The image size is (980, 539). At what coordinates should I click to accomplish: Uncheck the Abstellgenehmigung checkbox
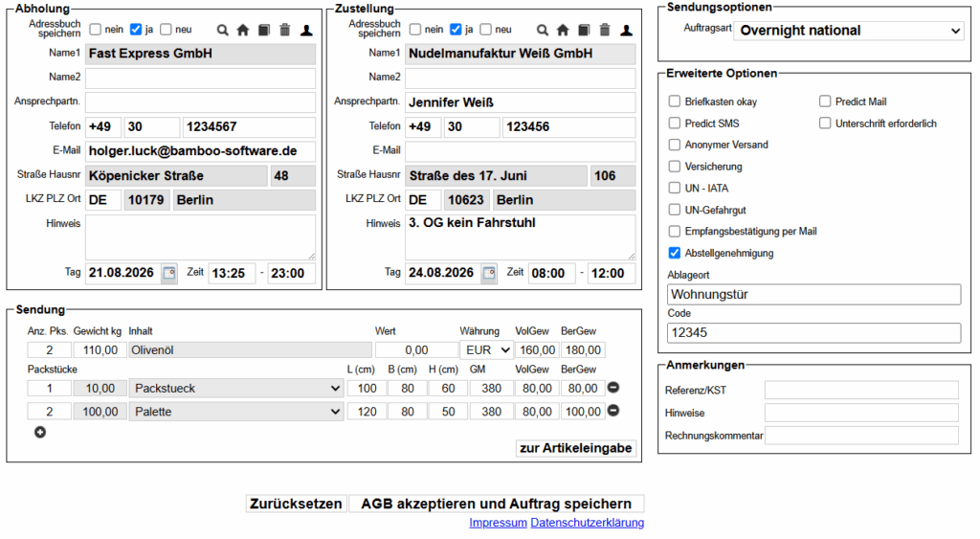(x=675, y=253)
